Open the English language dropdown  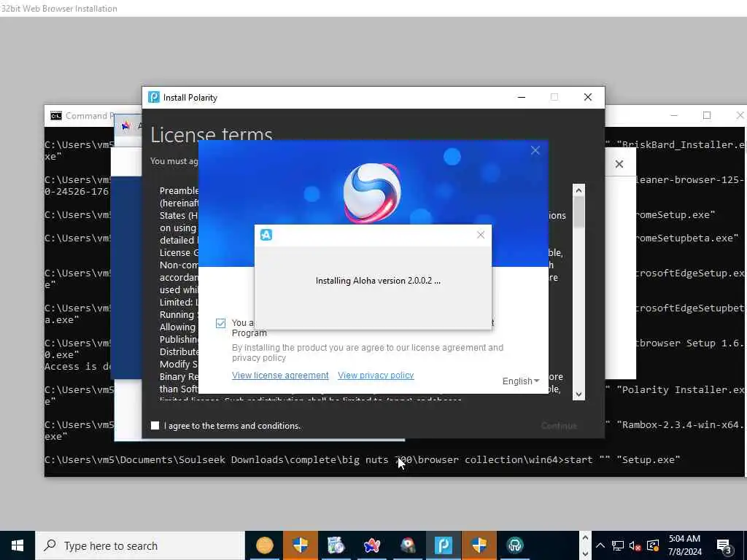[521, 381]
